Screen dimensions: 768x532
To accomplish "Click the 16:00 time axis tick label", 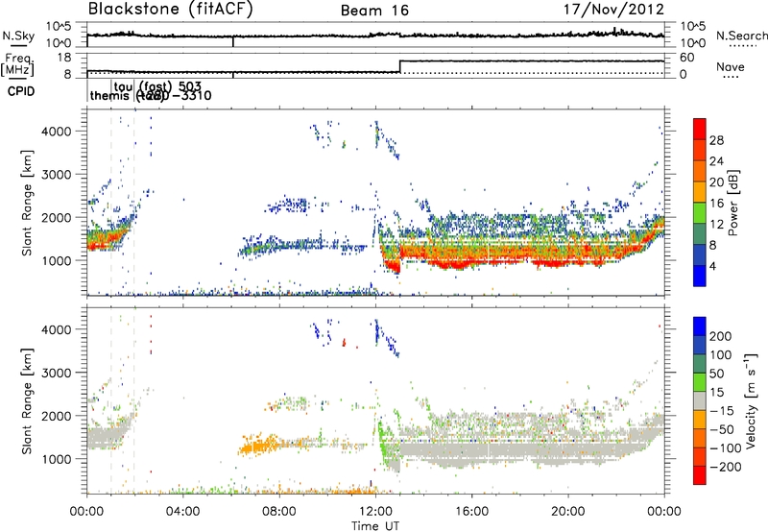I will pyautogui.click(x=471, y=512).
